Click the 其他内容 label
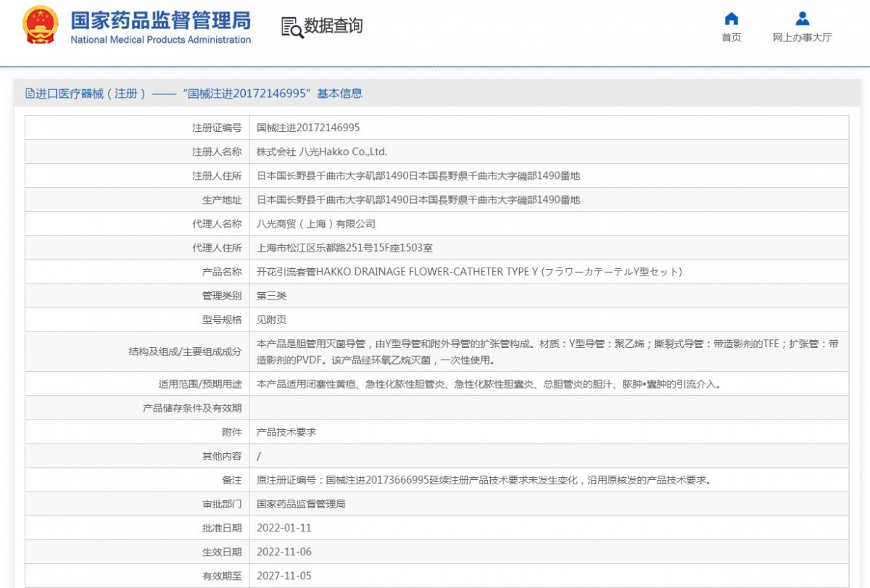 point(222,456)
